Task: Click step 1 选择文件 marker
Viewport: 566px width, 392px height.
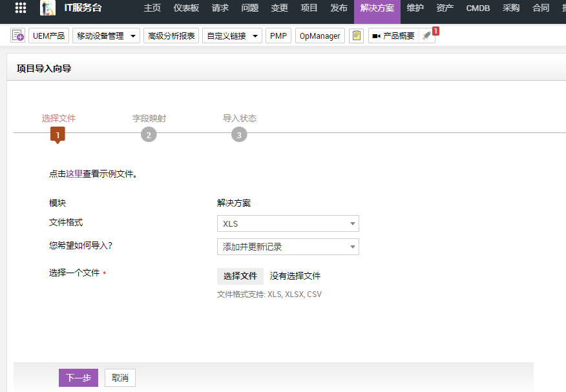Action: point(58,134)
